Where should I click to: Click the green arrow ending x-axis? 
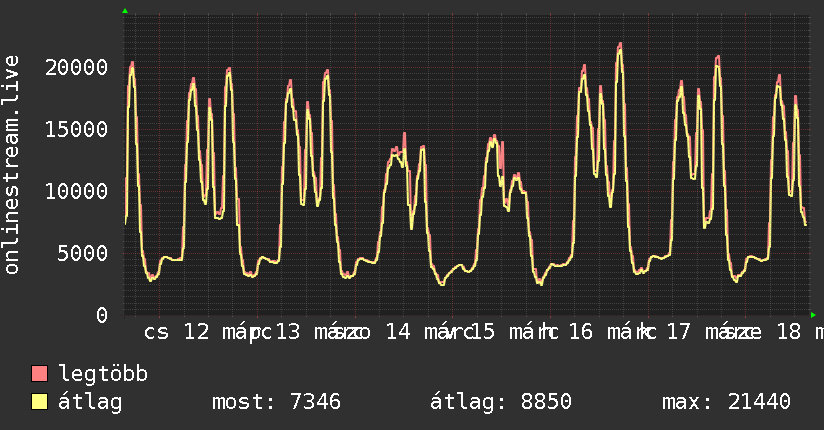click(x=813, y=315)
